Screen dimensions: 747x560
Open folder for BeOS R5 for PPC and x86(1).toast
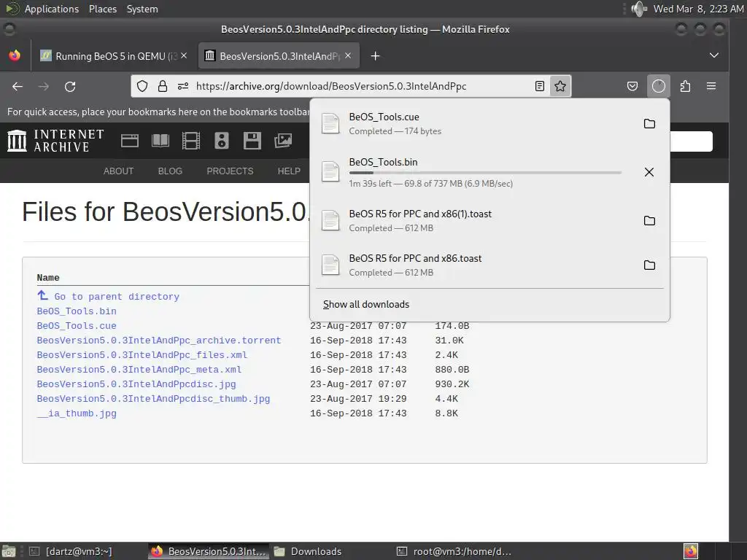[649, 220]
